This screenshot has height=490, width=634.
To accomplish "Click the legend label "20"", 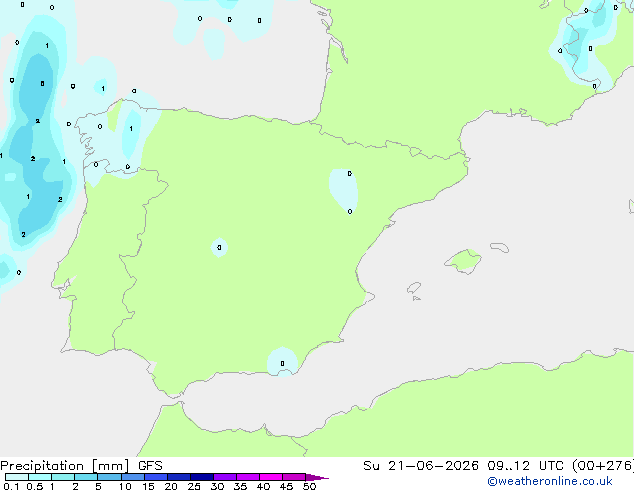I will [171, 486].
